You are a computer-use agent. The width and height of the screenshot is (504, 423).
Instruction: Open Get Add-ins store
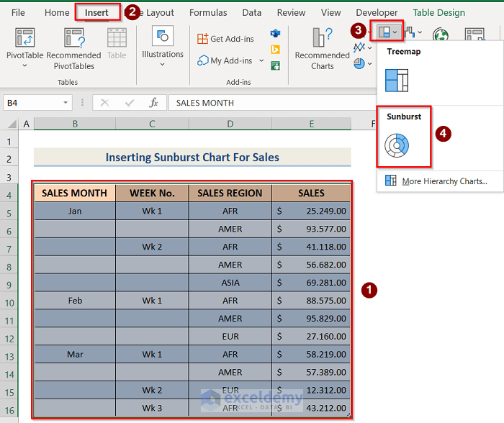tap(225, 39)
